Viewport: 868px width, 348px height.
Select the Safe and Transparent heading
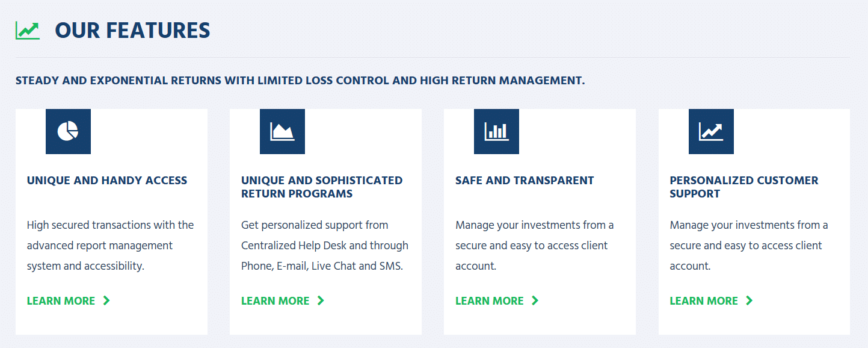[525, 181]
